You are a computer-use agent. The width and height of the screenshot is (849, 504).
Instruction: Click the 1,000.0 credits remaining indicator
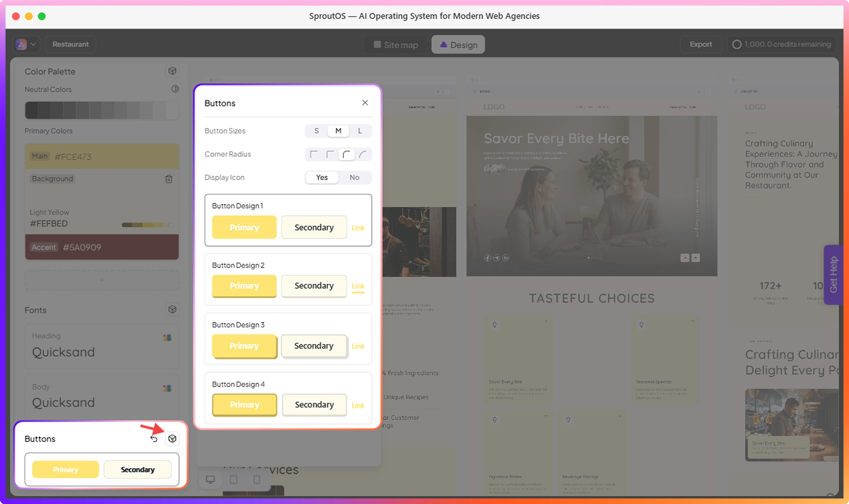click(781, 44)
